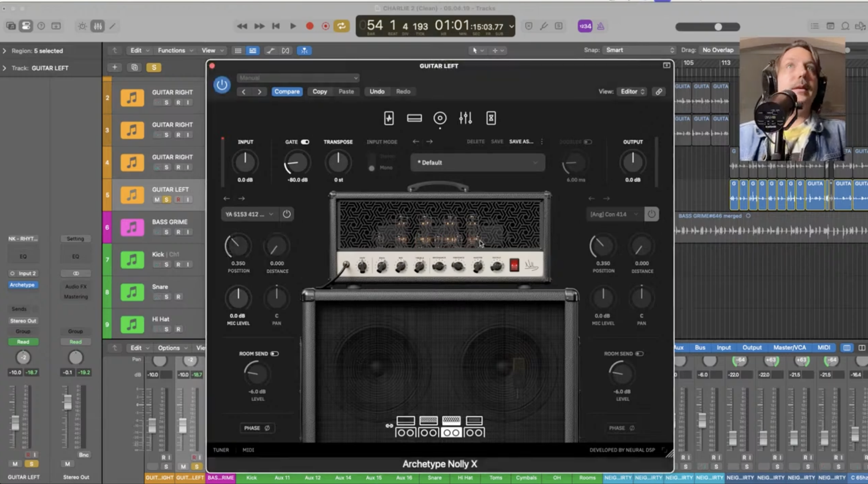The width and height of the screenshot is (868, 484).
Task: Click the loop cycle icon in the transport
Action: click(x=342, y=26)
